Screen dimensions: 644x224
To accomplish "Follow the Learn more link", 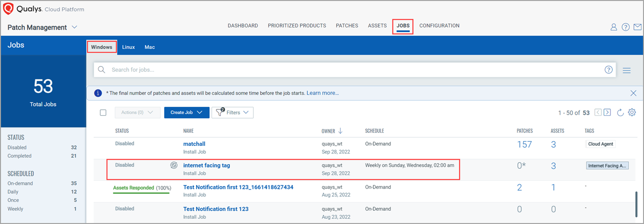I will click(323, 93).
